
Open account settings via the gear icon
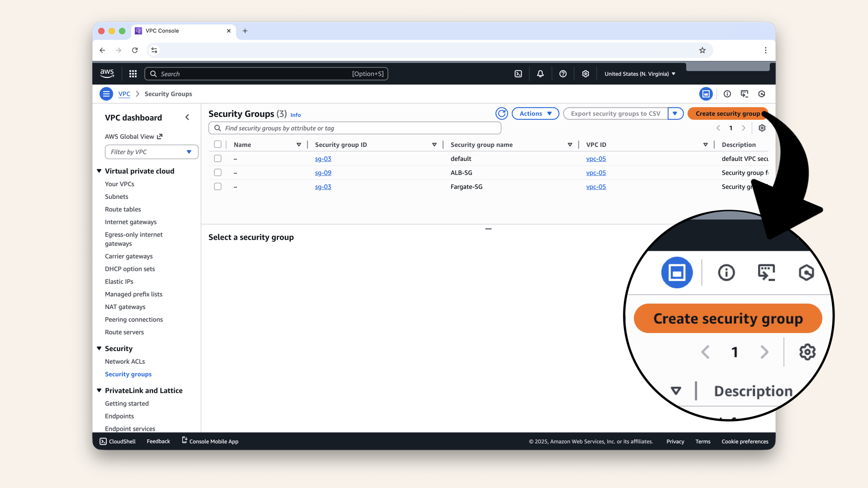[585, 74]
